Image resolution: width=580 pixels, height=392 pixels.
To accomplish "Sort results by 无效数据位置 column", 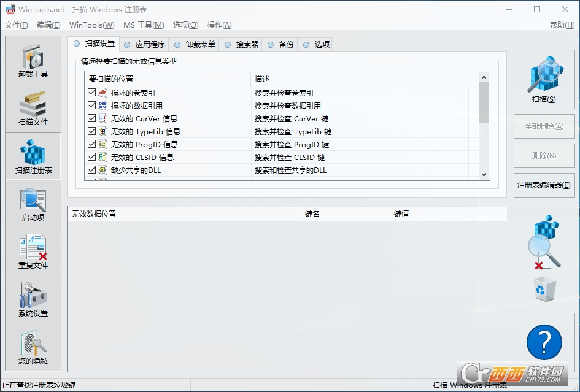I will point(184,213).
